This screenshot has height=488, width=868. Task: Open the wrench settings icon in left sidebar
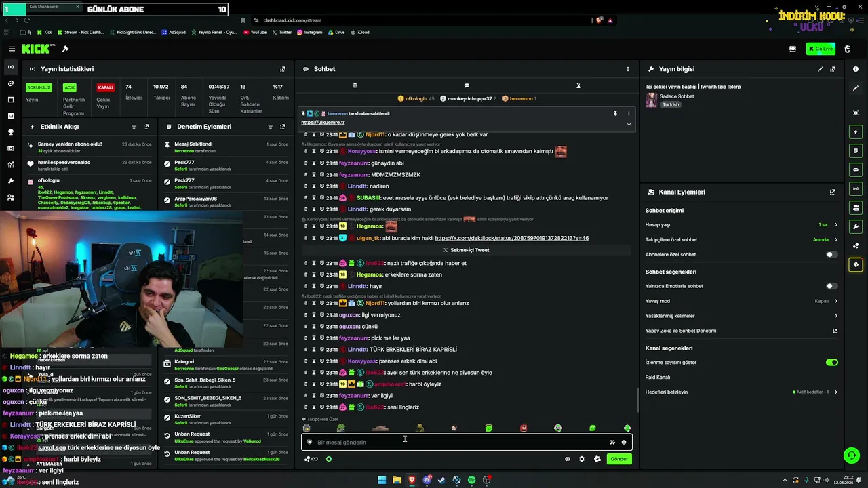click(10, 181)
